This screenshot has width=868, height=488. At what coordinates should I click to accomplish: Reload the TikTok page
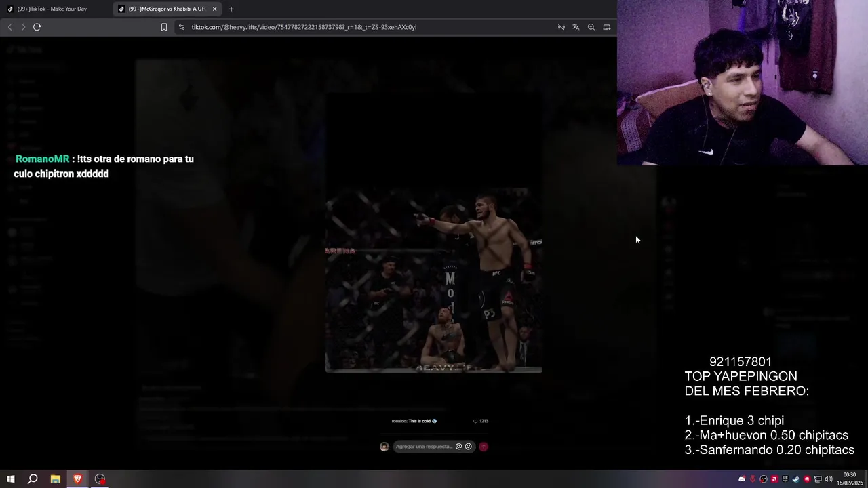coord(37,27)
